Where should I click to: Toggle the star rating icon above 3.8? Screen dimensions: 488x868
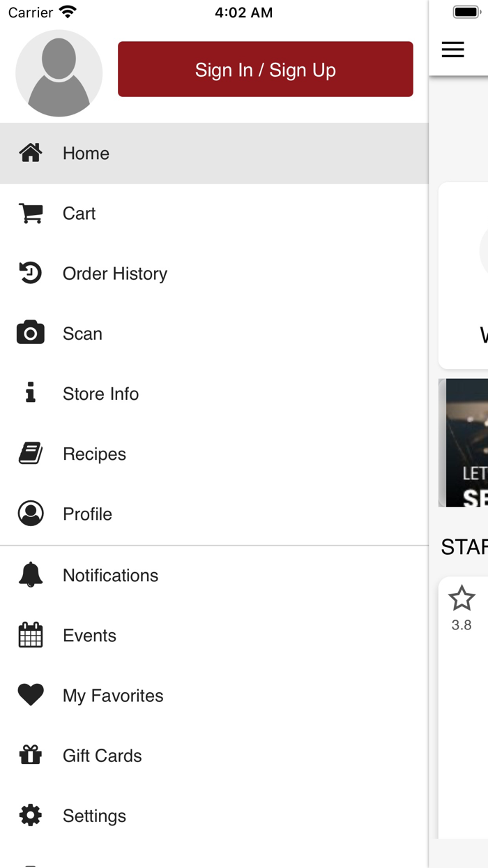coord(462,599)
